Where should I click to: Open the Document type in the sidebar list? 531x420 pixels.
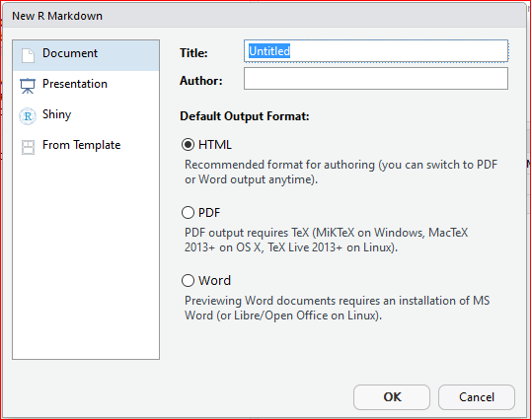pos(86,55)
